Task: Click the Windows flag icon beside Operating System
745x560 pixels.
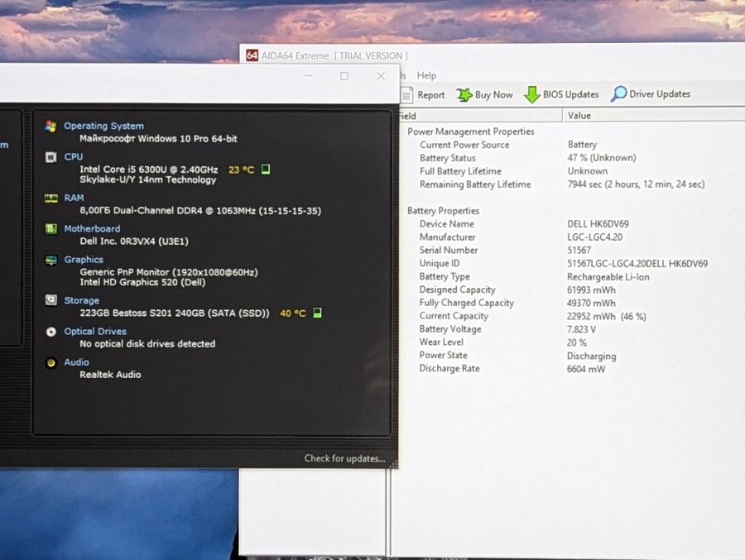Action: [50, 127]
